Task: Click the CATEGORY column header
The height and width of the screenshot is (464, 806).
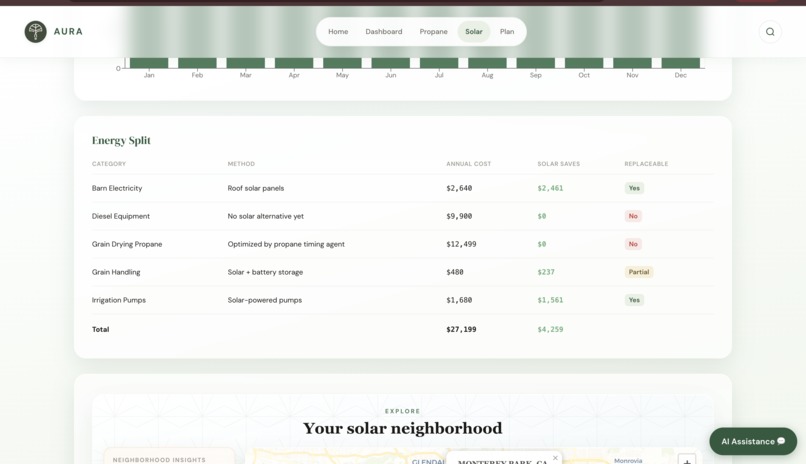Action: 109,164
